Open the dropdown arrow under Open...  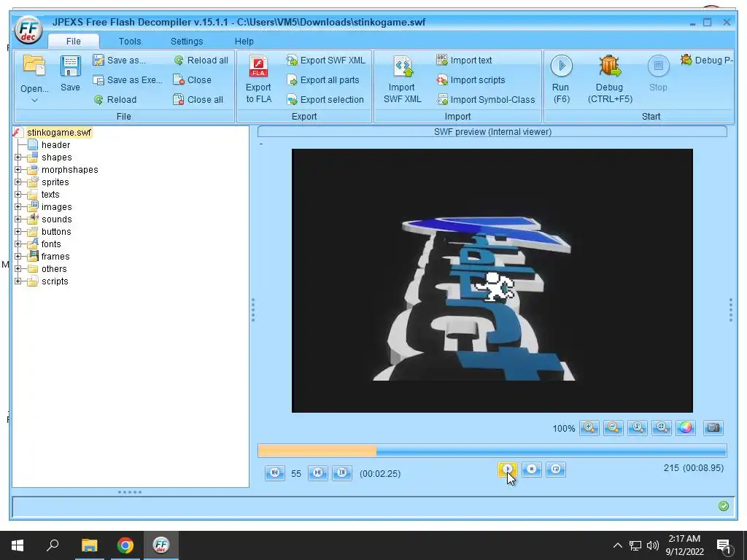click(34, 100)
